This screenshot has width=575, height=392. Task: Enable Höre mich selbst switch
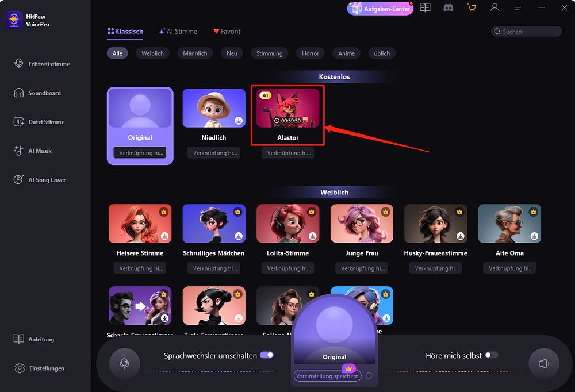tap(492, 355)
